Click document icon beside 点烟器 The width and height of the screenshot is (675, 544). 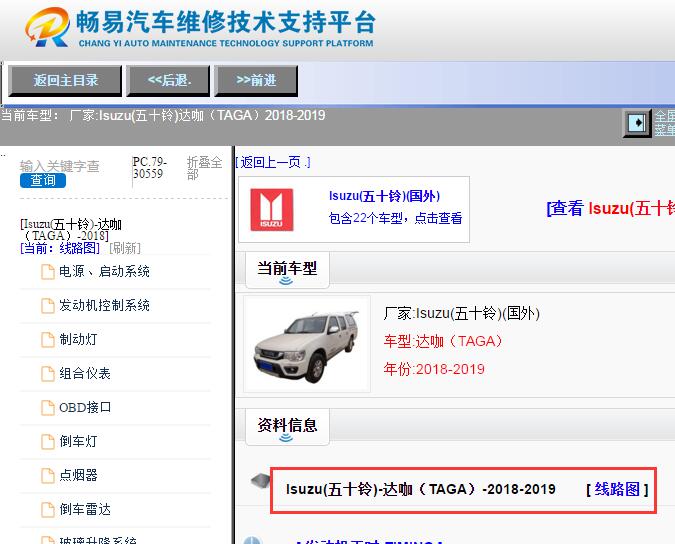47,476
